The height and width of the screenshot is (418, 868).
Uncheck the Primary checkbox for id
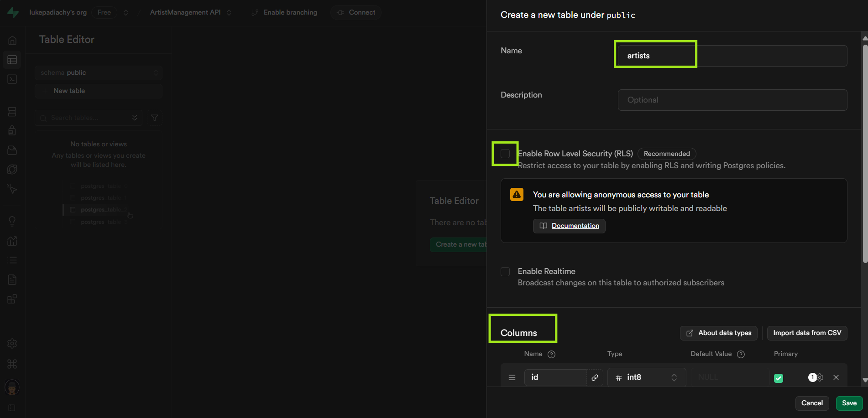[779, 378]
